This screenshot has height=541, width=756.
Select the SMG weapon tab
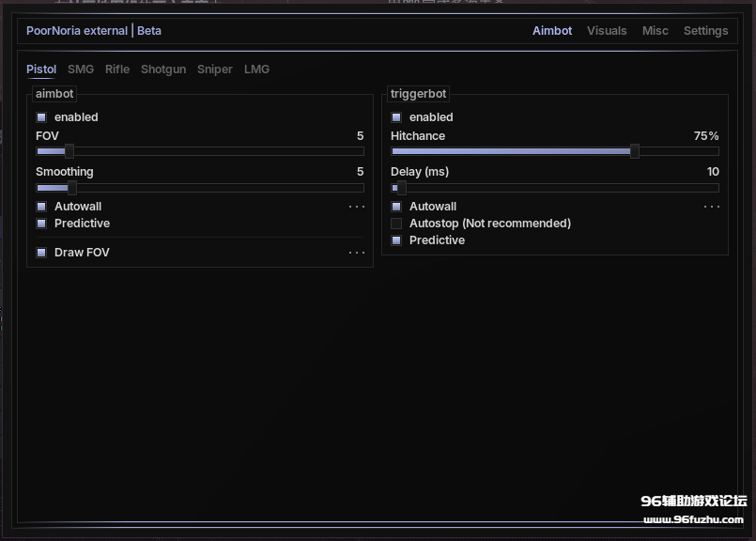pos(81,70)
